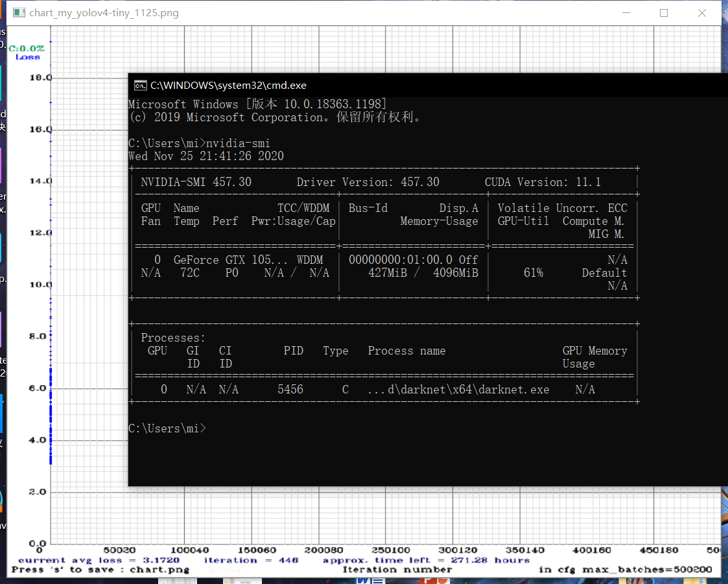Click the '61%' GPU utilization value
The height and width of the screenshot is (584, 728).
coord(534,273)
